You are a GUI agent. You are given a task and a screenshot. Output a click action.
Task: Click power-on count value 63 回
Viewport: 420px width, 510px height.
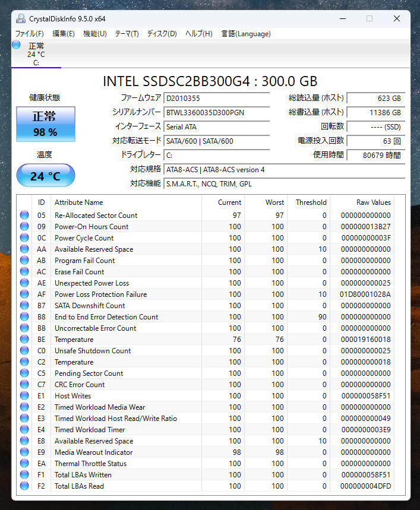coord(376,141)
